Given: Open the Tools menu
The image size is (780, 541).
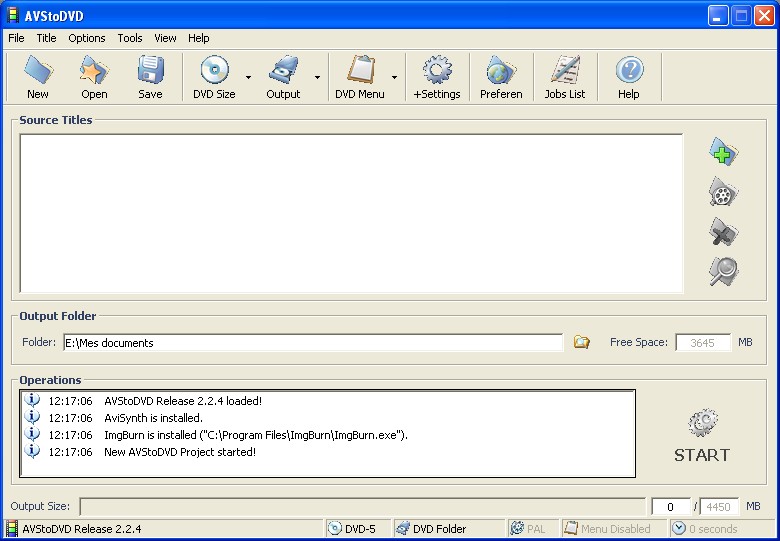Looking at the screenshot, I should tap(130, 38).
